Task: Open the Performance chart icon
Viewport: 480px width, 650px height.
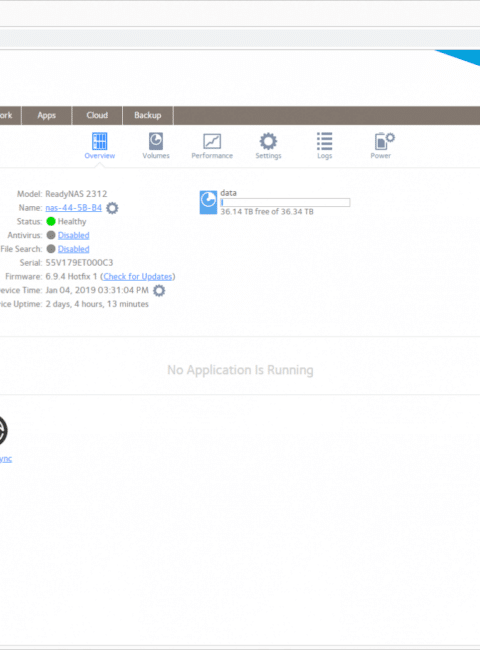Action: [x=212, y=141]
